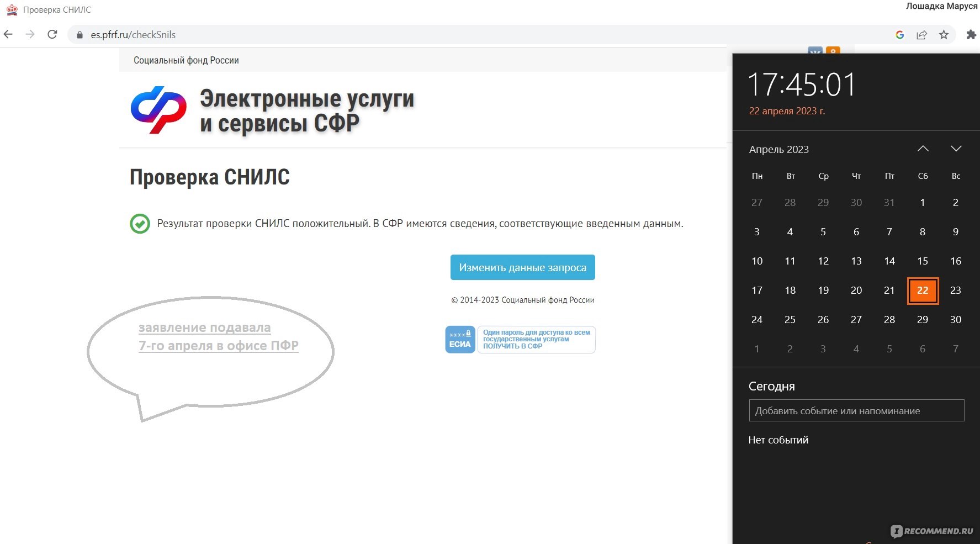Screen dimensions: 980x544
Task: Select April 7 in the calendar
Action: [x=889, y=232]
